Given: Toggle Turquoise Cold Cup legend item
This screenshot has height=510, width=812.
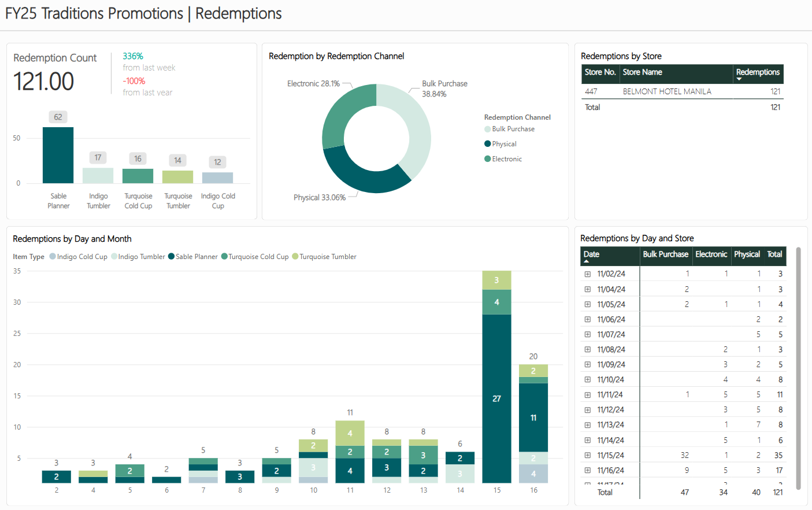Looking at the screenshot, I should click(224, 257).
